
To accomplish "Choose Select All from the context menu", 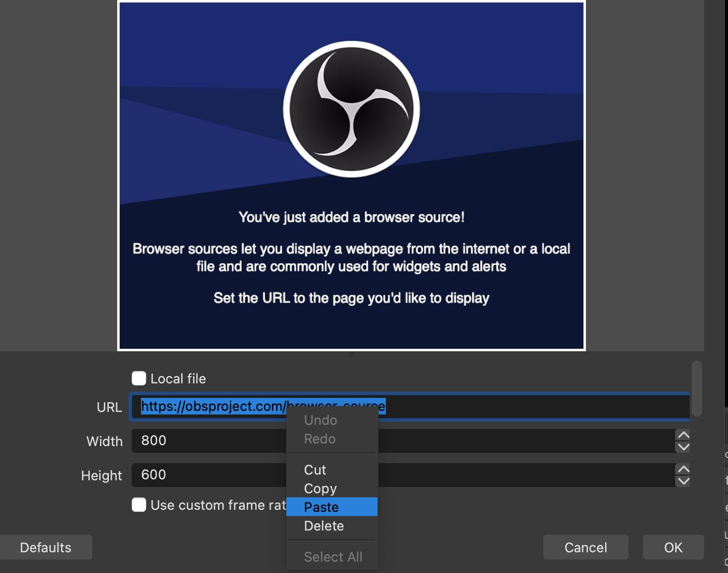I will (332, 556).
